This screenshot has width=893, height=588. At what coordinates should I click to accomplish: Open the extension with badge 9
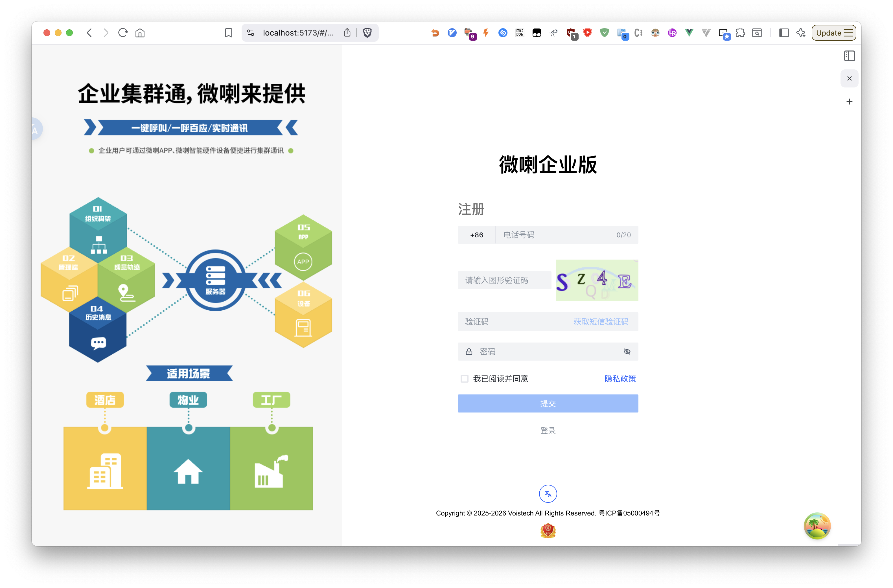coord(470,34)
